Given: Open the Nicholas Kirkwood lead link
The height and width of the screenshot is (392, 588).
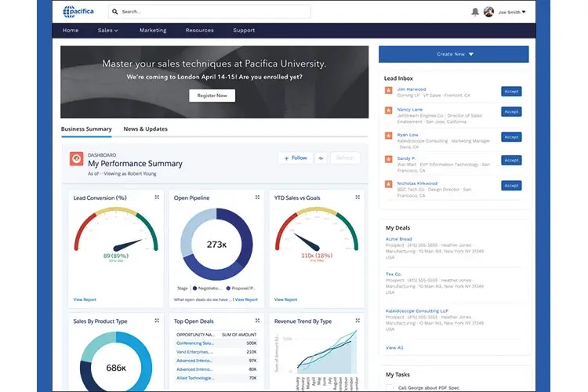Looking at the screenshot, I should click(x=417, y=183).
